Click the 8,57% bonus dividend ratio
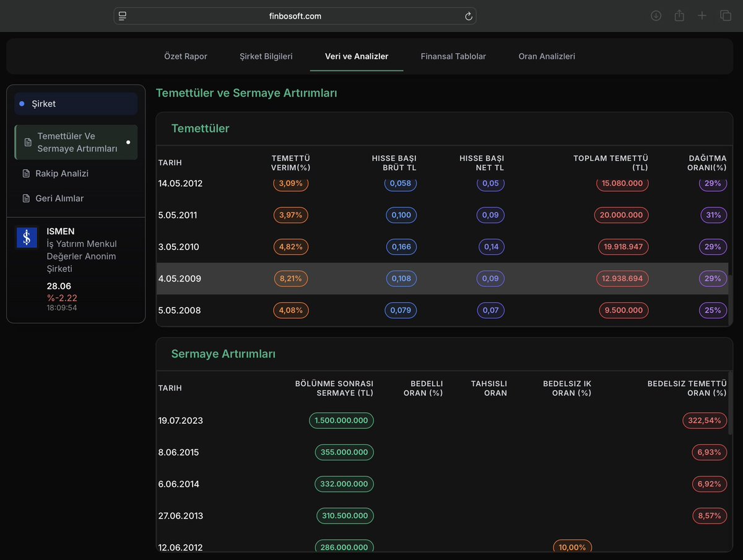Screen dimensions: 743x560 (710, 515)
